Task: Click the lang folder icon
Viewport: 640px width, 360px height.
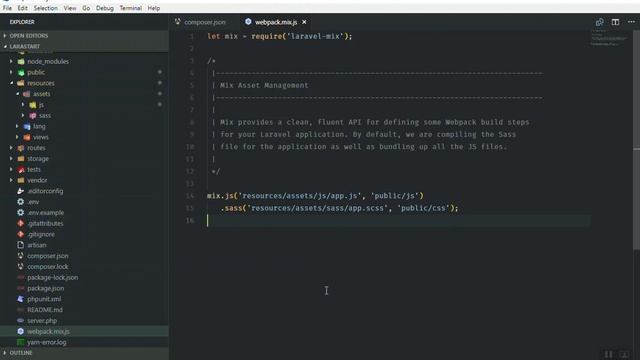Action: tap(27, 127)
